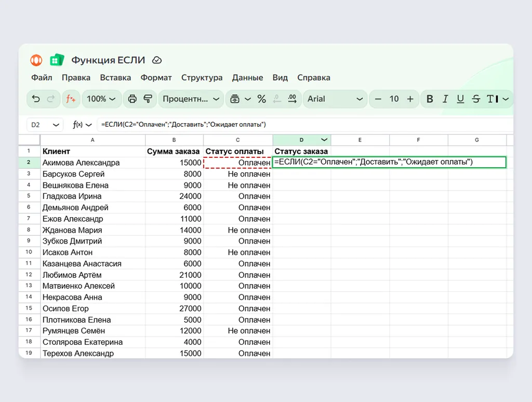Click the text style TI icon

pos(493,99)
